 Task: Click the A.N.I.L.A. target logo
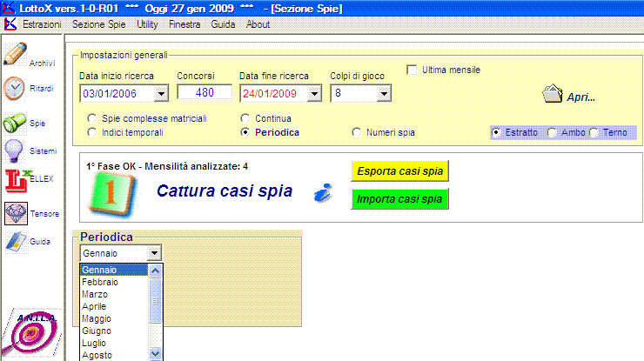(x=31, y=332)
